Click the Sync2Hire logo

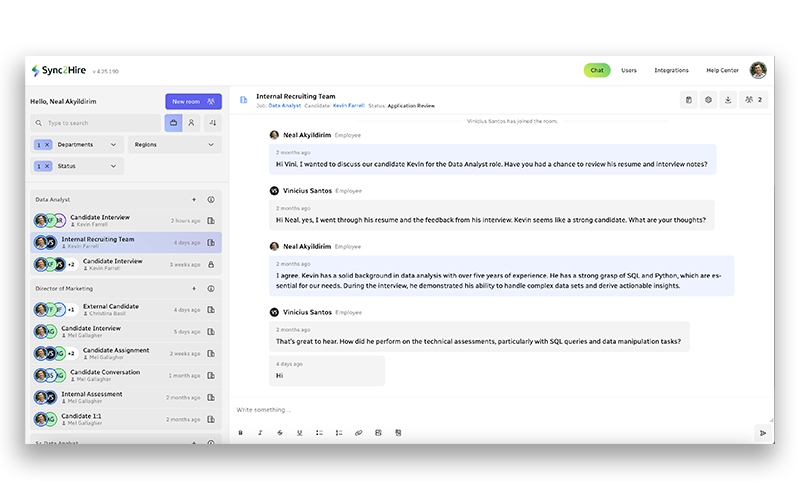click(58, 70)
